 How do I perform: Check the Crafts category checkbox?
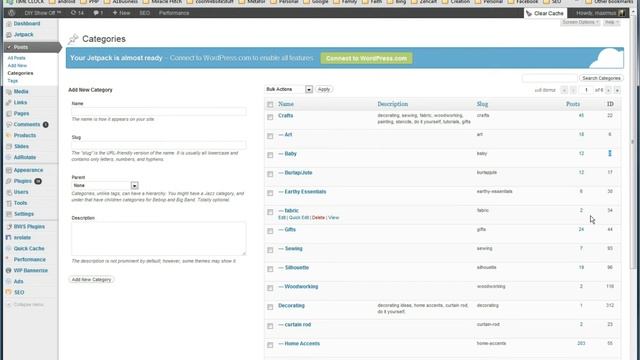pos(270,117)
